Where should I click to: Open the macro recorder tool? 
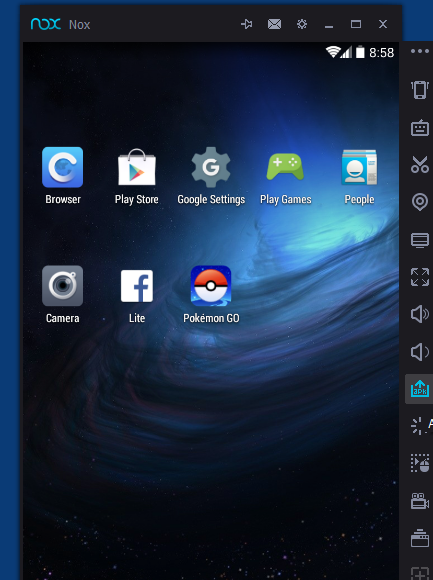point(420,463)
